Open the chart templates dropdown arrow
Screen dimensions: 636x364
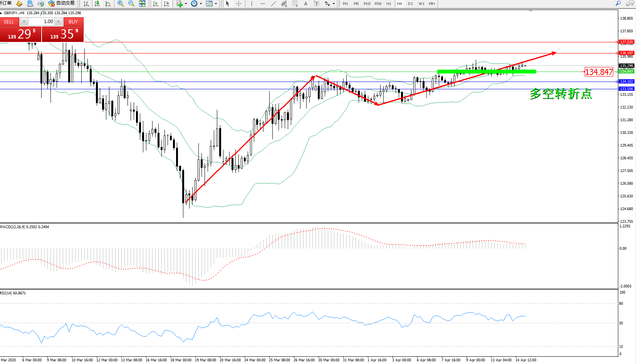coord(216,3)
